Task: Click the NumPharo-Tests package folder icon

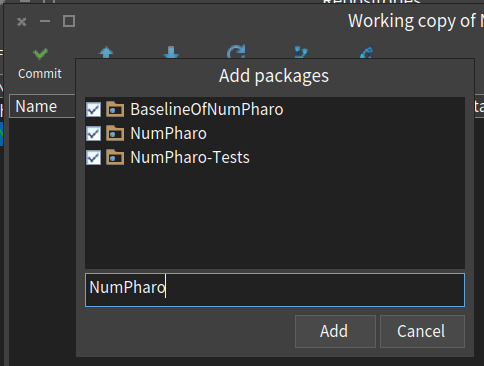Action: pyautogui.click(x=115, y=157)
